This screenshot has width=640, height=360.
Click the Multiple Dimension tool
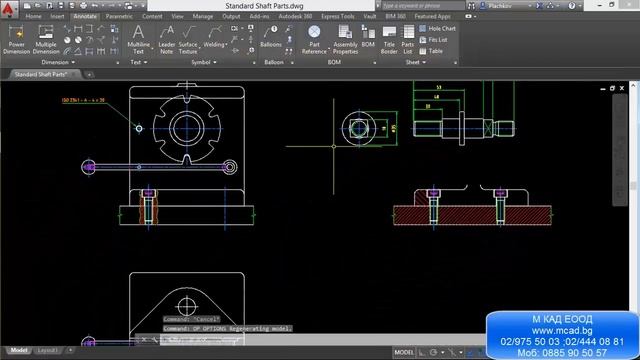[46, 39]
